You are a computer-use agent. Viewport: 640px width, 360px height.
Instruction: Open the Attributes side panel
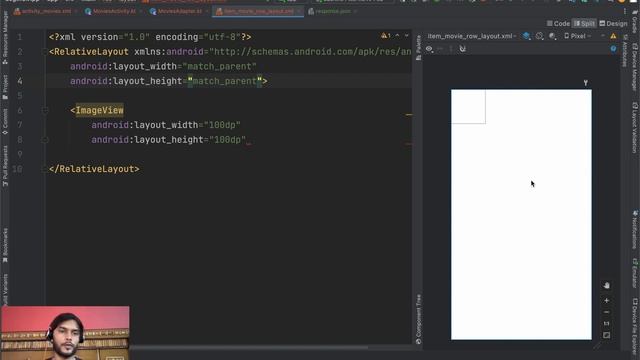tap(625, 51)
